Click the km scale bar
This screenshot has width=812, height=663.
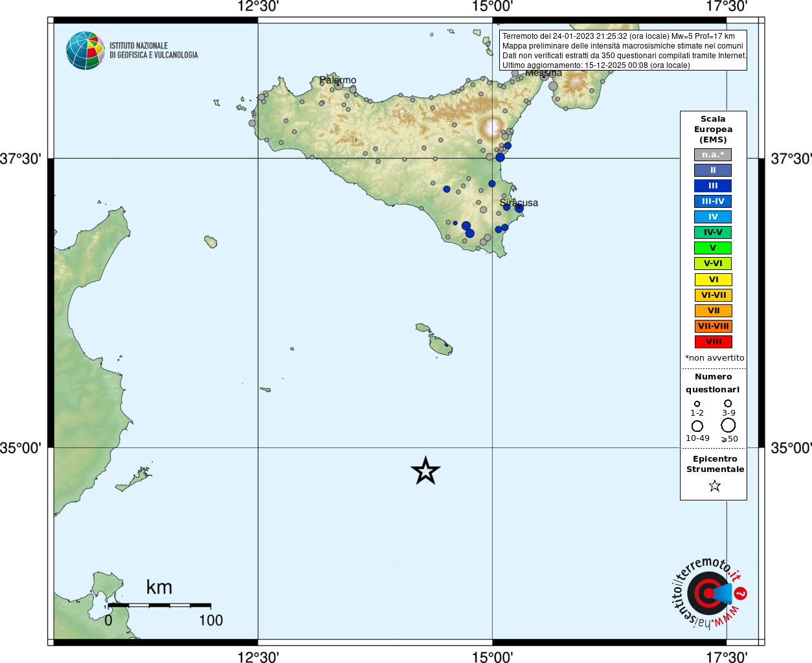[159, 605]
